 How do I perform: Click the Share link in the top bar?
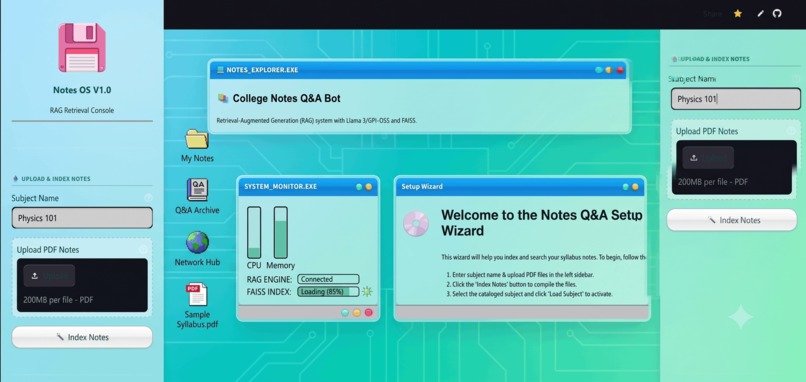pyautogui.click(x=712, y=14)
